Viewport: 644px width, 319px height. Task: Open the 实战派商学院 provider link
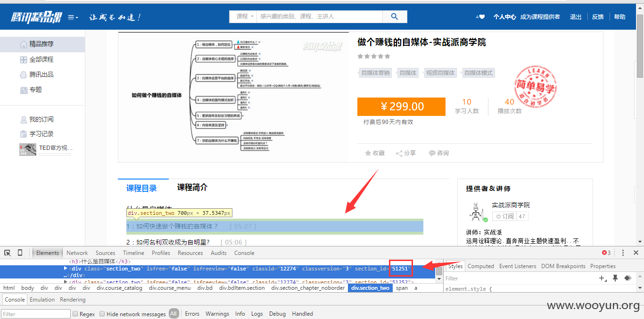click(511, 205)
